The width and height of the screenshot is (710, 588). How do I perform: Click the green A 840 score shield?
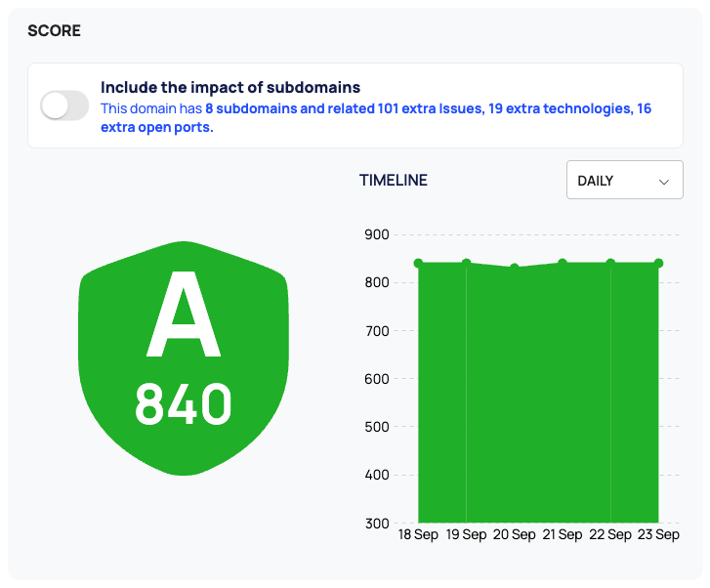click(x=184, y=358)
